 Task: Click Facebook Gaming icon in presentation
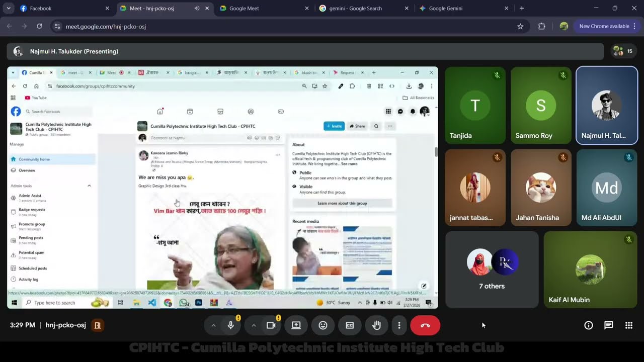pos(281,112)
